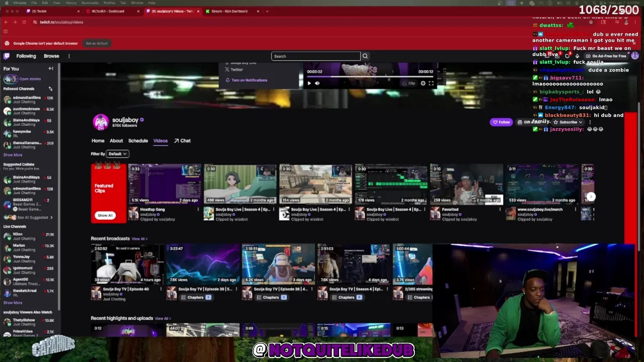Turn on Notifications for souljaboy
The width and height of the screenshot is (644, 362).
tap(246, 80)
